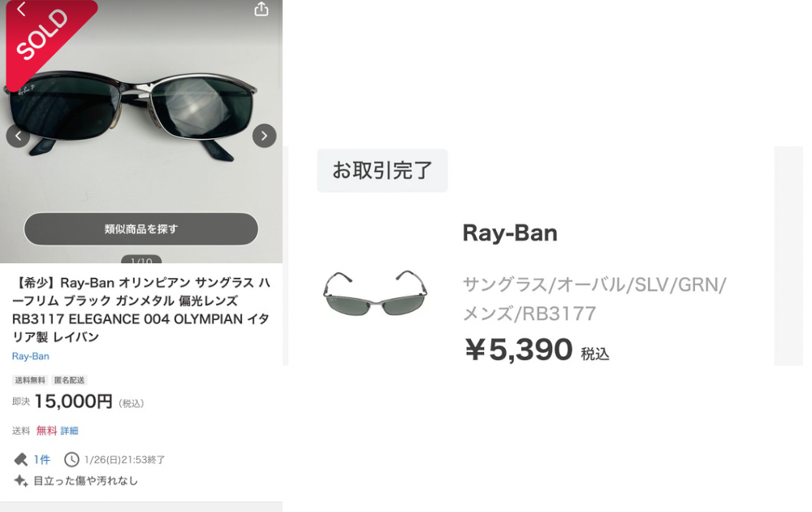Open the Ray-Ban brand link

pyautogui.click(x=31, y=356)
